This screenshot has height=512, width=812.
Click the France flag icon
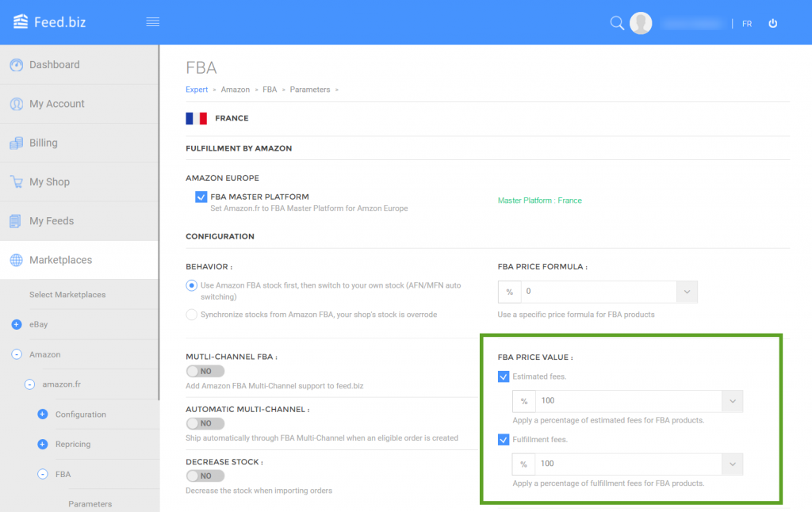click(197, 119)
